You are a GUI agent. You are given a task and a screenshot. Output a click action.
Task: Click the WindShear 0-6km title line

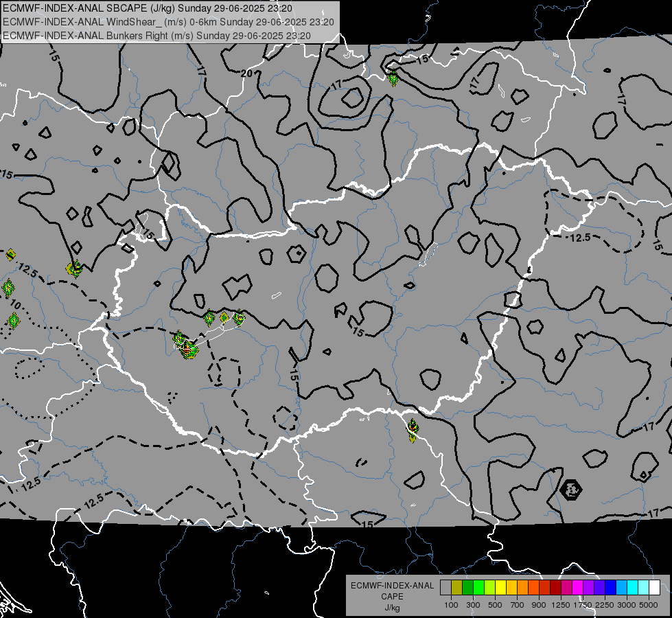168,22
